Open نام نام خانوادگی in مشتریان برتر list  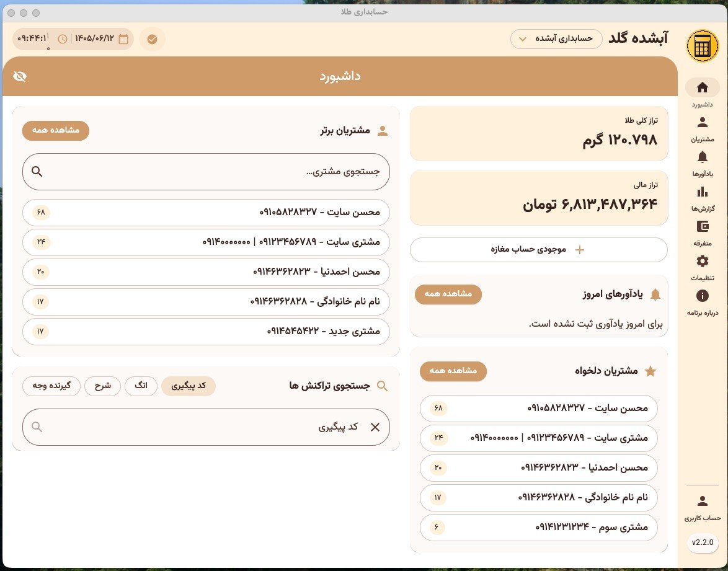click(x=206, y=302)
